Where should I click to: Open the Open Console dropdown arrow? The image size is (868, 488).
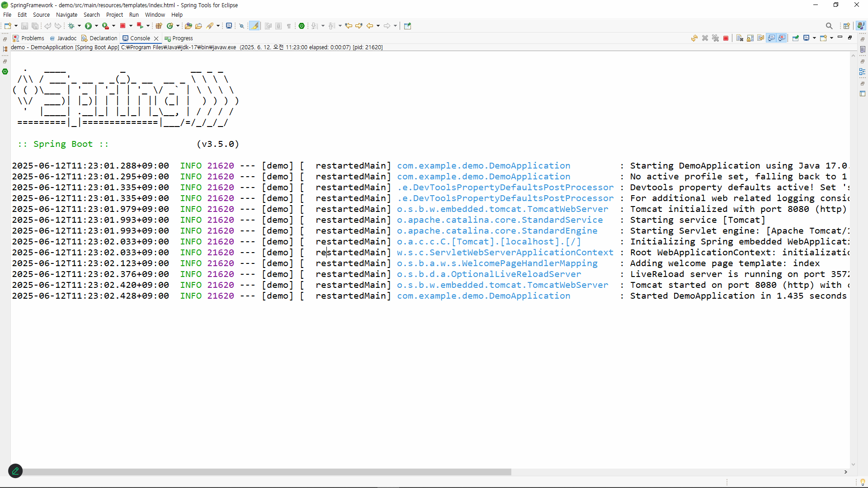(x=831, y=38)
